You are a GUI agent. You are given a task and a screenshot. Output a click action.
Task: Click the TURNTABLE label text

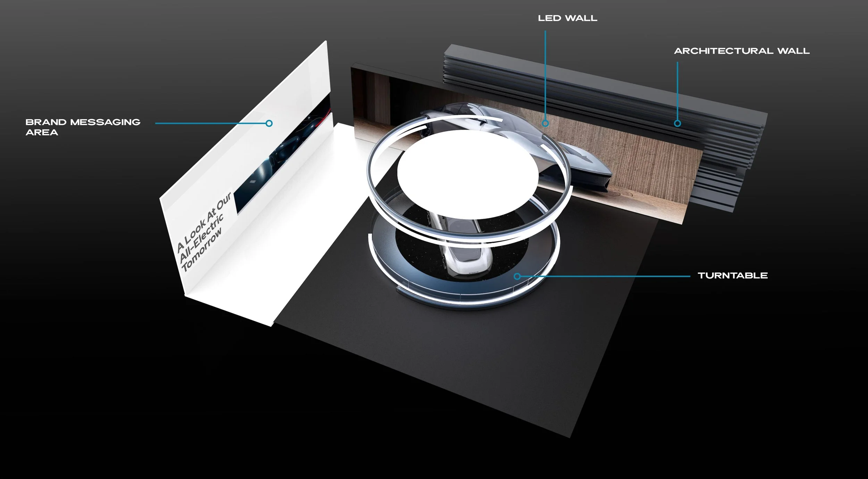[733, 276]
